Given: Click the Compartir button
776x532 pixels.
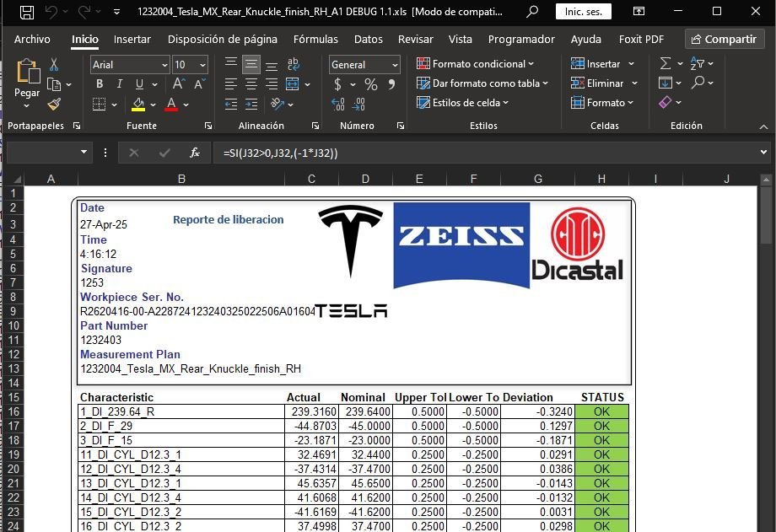Looking at the screenshot, I should coord(725,39).
